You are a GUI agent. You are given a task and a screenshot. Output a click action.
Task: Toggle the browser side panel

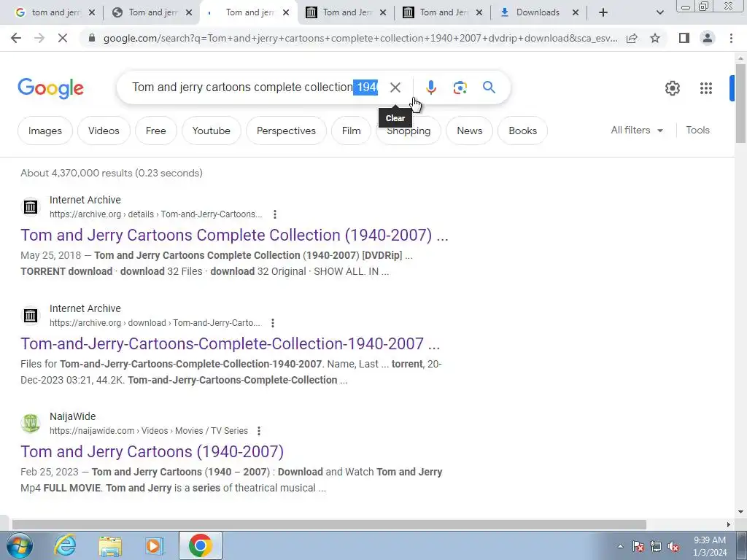point(684,38)
